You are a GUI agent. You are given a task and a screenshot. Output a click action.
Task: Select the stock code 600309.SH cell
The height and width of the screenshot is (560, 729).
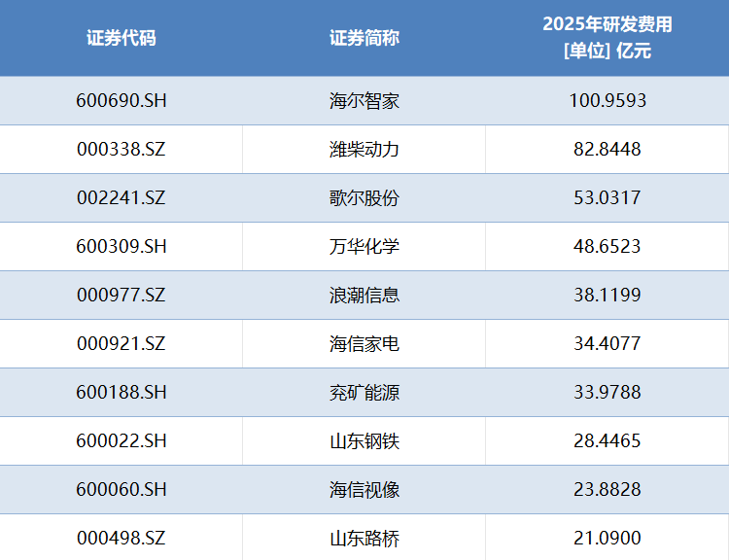click(121, 246)
